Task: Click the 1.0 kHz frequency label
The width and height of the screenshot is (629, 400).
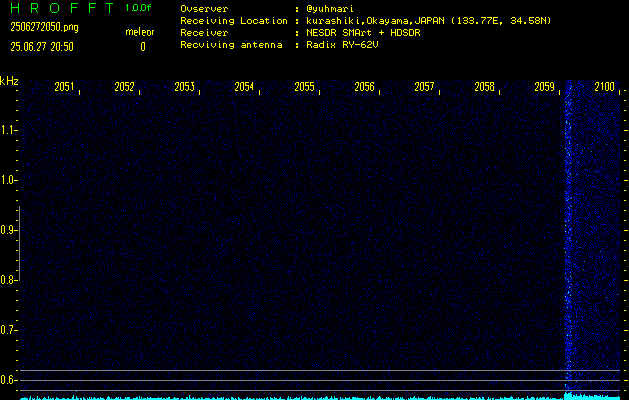Action: [x=8, y=181]
